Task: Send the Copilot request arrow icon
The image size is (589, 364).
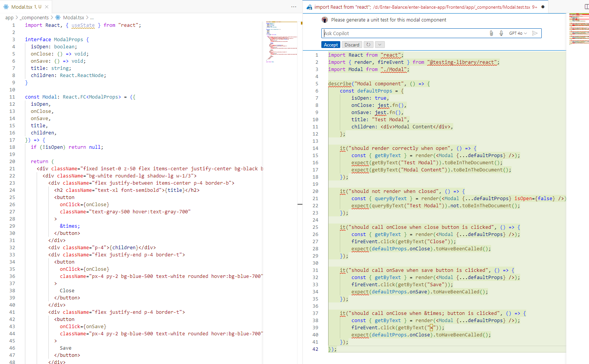Action: click(535, 33)
